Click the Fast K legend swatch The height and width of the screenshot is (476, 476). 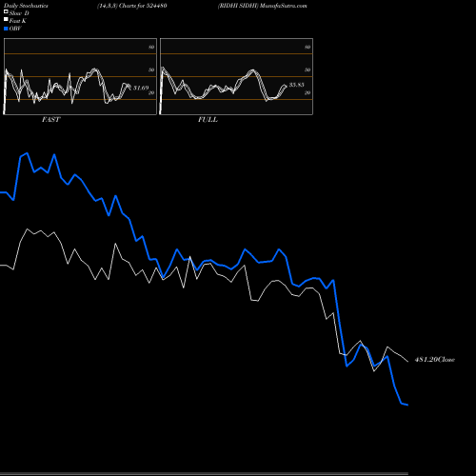pyautogui.click(x=6, y=19)
